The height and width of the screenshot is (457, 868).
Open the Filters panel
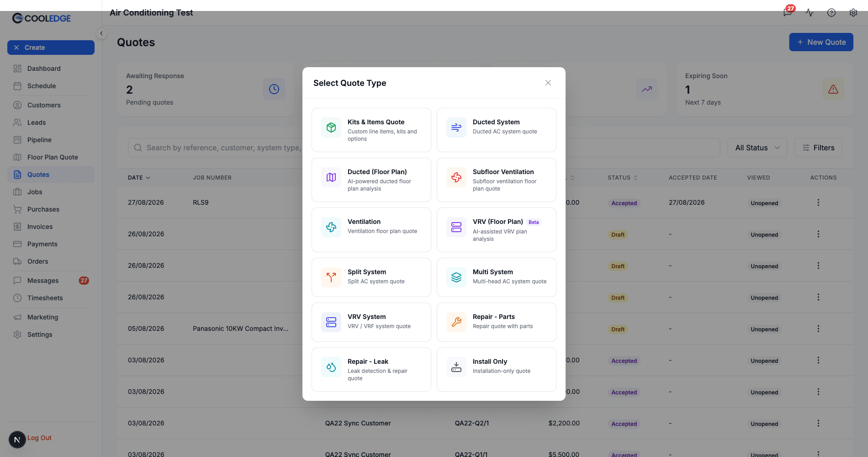click(818, 148)
